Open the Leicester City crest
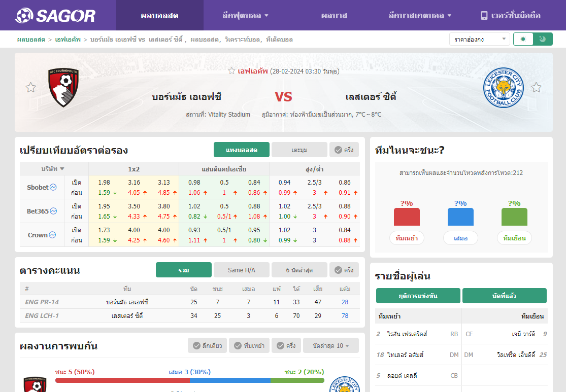 pos(503,88)
